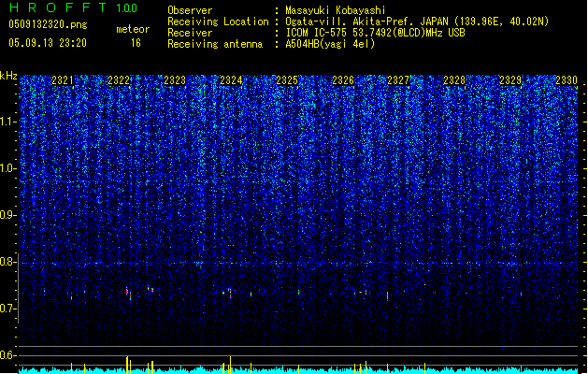Click the 0.8 frequency axis label
Image resolution: width=588 pixels, height=374 pixels.
(x=8, y=262)
